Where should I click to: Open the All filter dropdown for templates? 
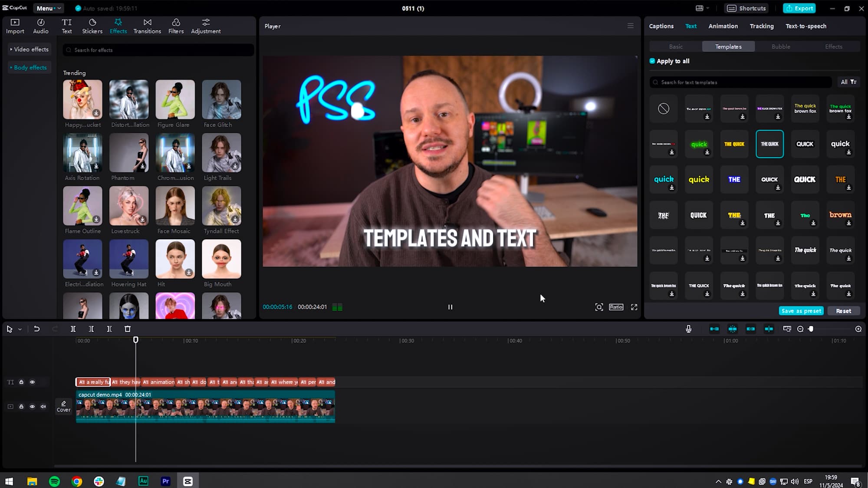click(x=848, y=82)
